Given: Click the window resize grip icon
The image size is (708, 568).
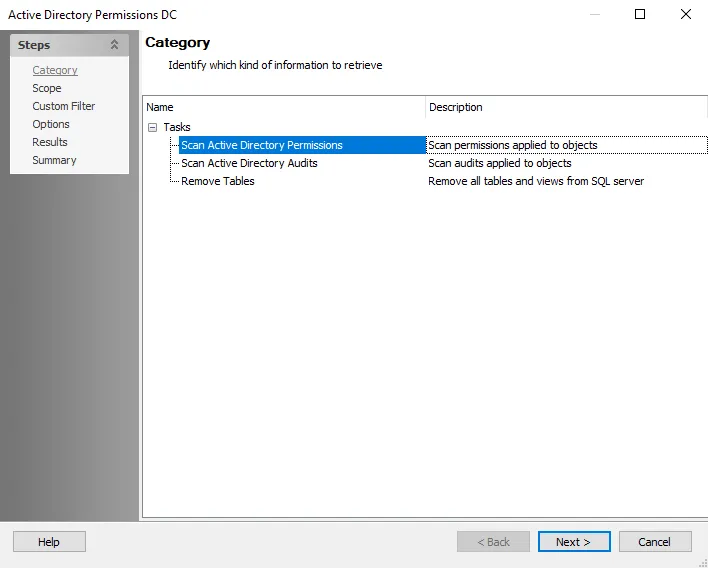Looking at the screenshot, I should [x=703, y=563].
